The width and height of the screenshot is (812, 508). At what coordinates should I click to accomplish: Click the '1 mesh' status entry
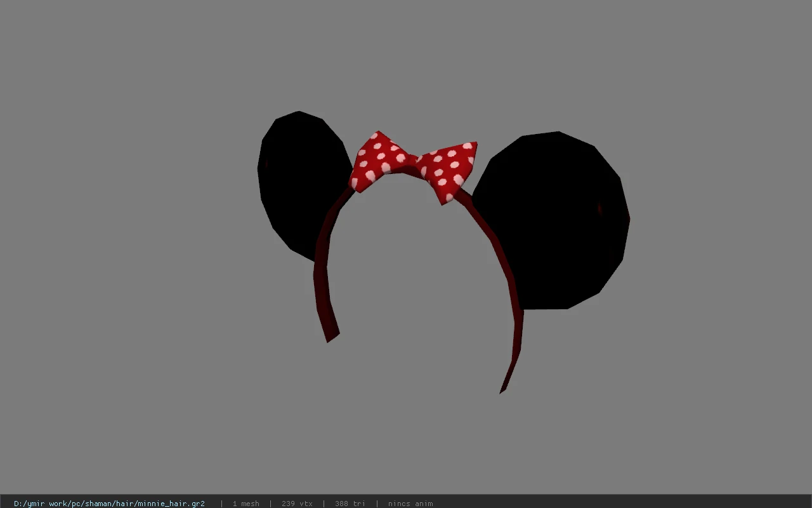coord(246,504)
